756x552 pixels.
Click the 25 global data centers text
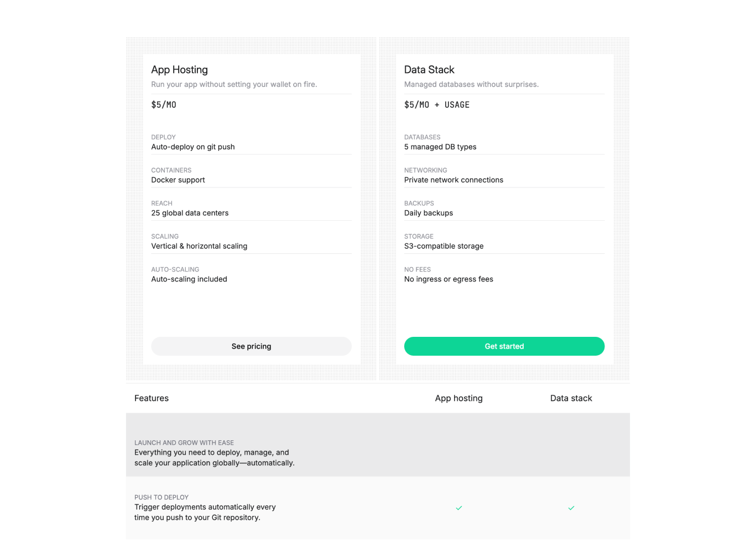(x=190, y=213)
